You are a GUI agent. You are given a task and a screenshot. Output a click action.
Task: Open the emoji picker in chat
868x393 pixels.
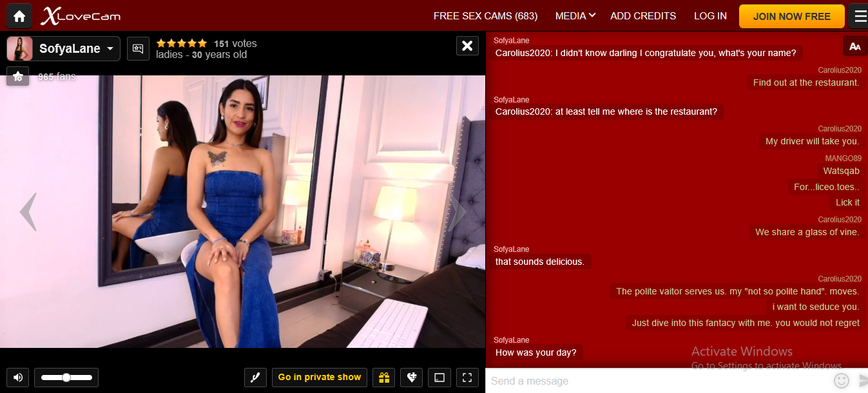(841, 381)
